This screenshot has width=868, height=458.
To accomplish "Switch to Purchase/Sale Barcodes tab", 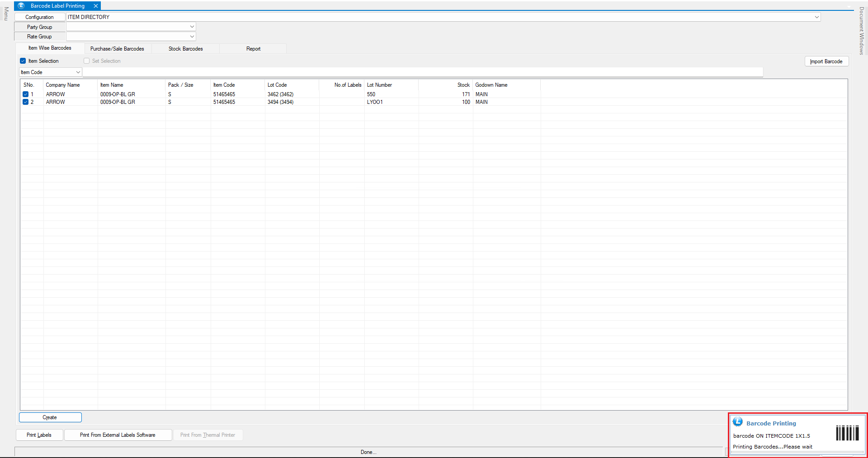I will [x=117, y=49].
